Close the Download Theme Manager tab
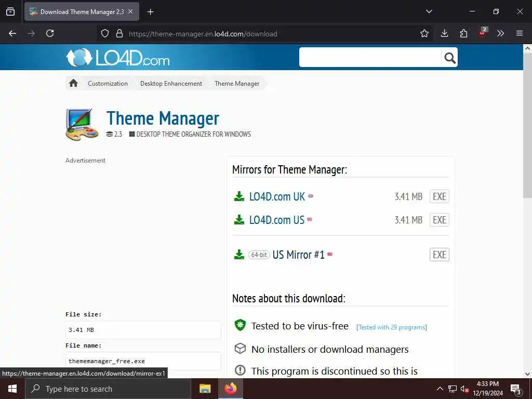532x399 pixels. pyautogui.click(x=130, y=11)
